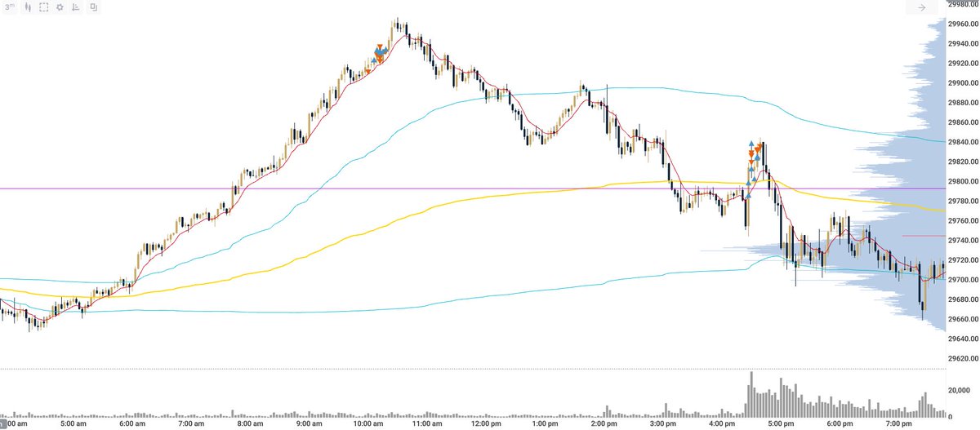980x430 pixels.
Task: Click the 2:00 pm time label
Action: click(x=604, y=424)
